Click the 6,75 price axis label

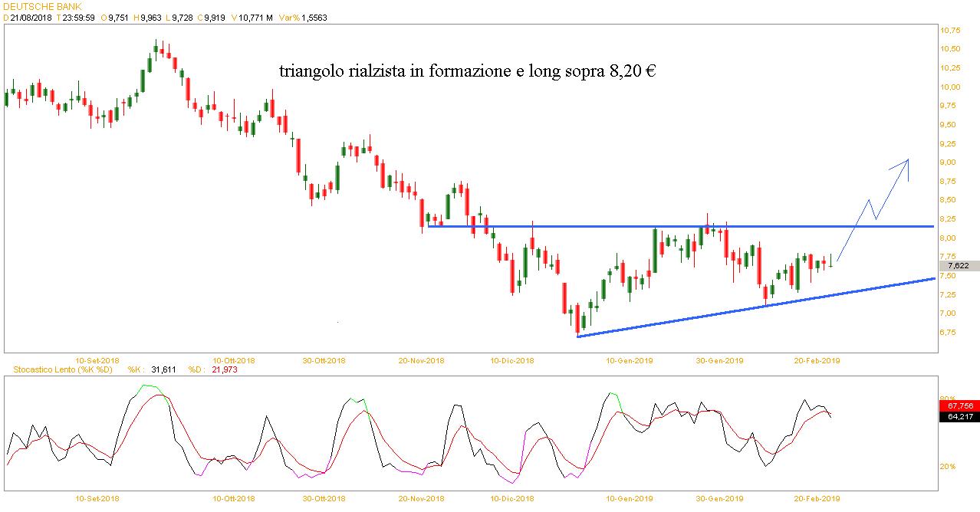(x=949, y=333)
